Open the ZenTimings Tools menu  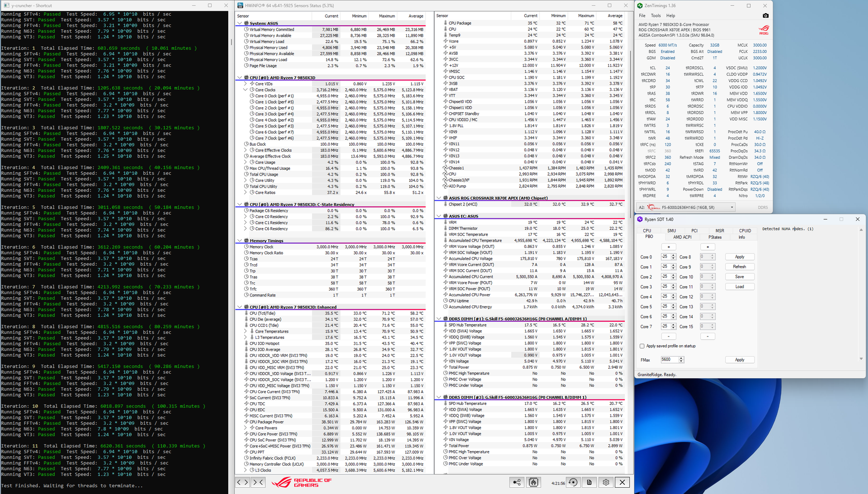click(656, 15)
